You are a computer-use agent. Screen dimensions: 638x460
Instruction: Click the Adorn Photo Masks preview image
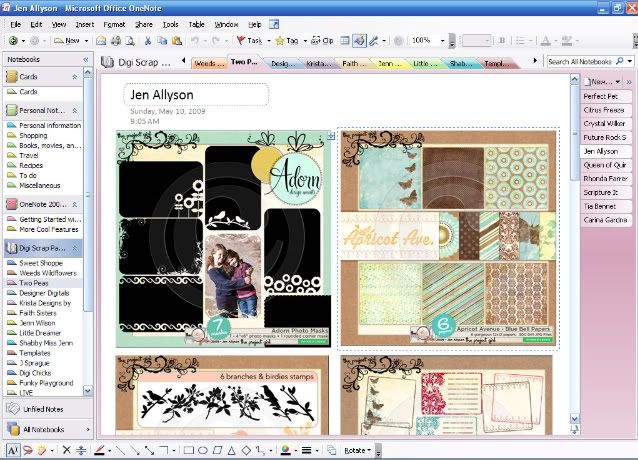point(223,239)
